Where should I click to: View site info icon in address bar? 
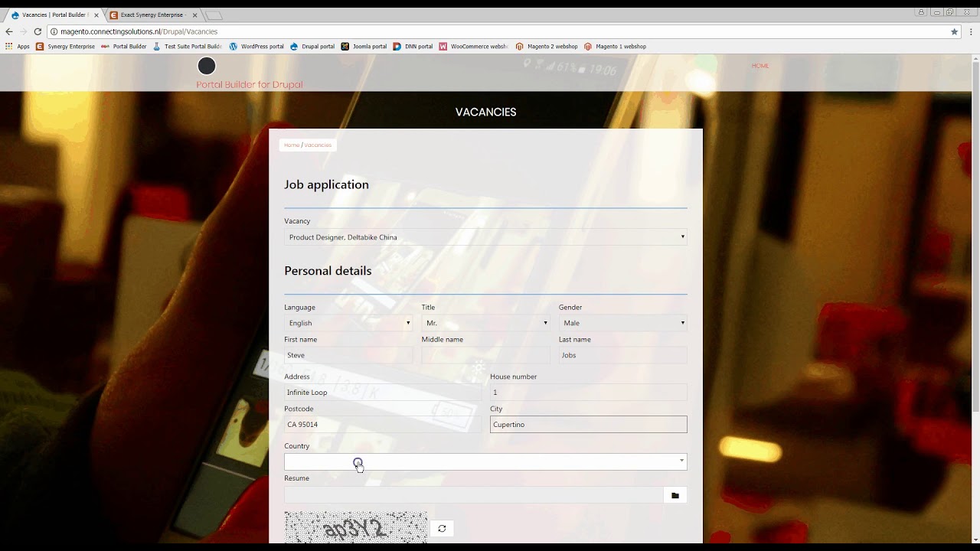coord(54,31)
